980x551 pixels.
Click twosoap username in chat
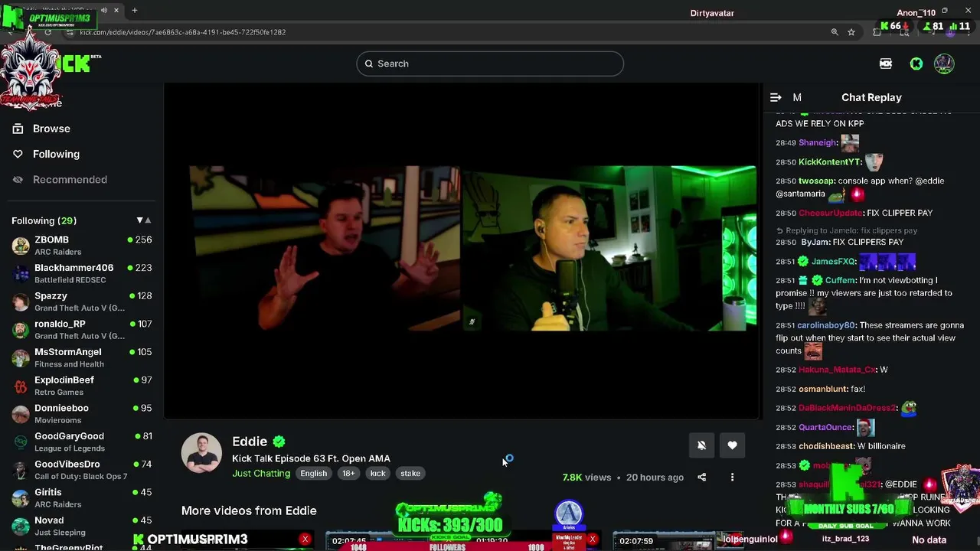pyautogui.click(x=815, y=181)
